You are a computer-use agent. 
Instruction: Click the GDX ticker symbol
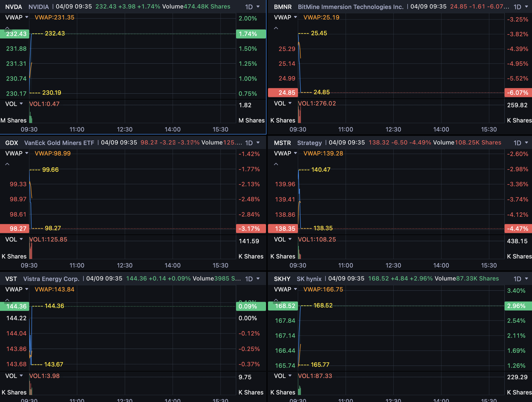(x=12, y=143)
